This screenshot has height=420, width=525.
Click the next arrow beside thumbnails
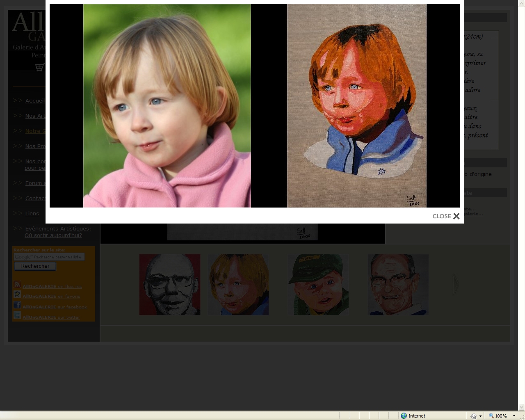point(456,285)
